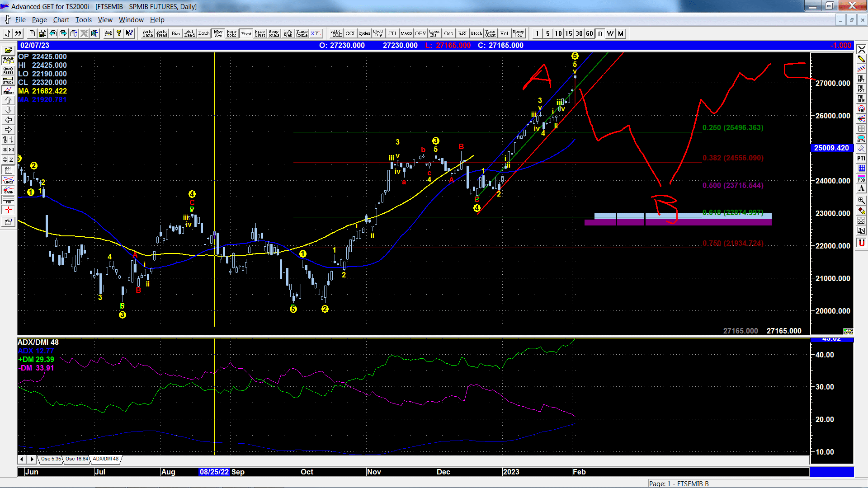
Task: Select the text A annotation tool
Action: coord(861,188)
